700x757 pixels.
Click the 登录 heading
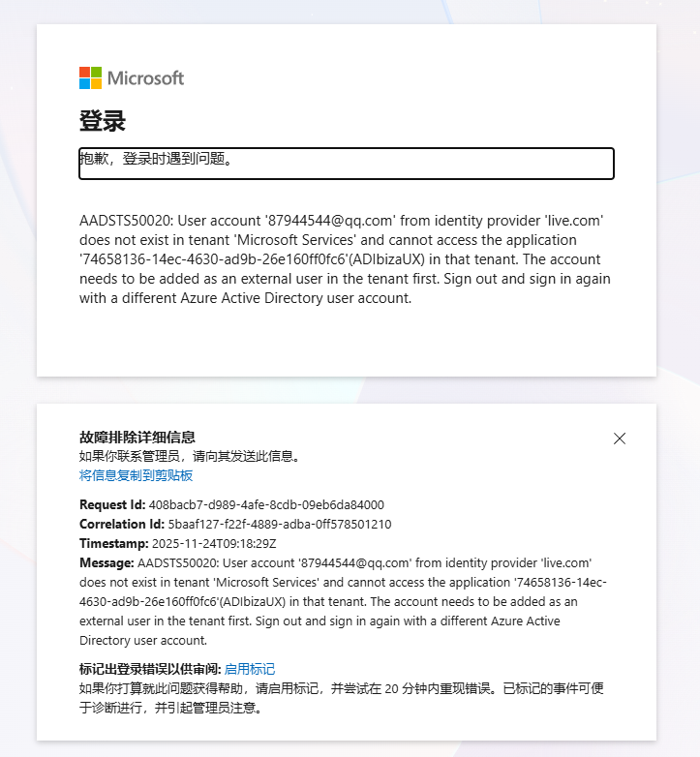(x=103, y=121)
